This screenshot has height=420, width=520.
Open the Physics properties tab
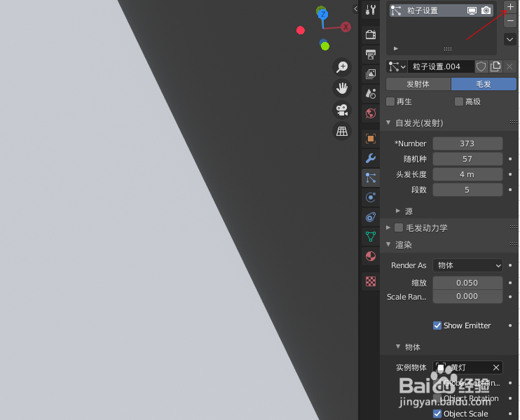[x=371, y=197]
